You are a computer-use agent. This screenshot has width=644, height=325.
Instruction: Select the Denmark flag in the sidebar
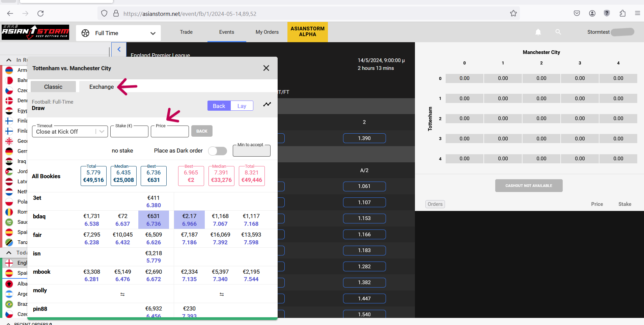[x=9, y=101]
